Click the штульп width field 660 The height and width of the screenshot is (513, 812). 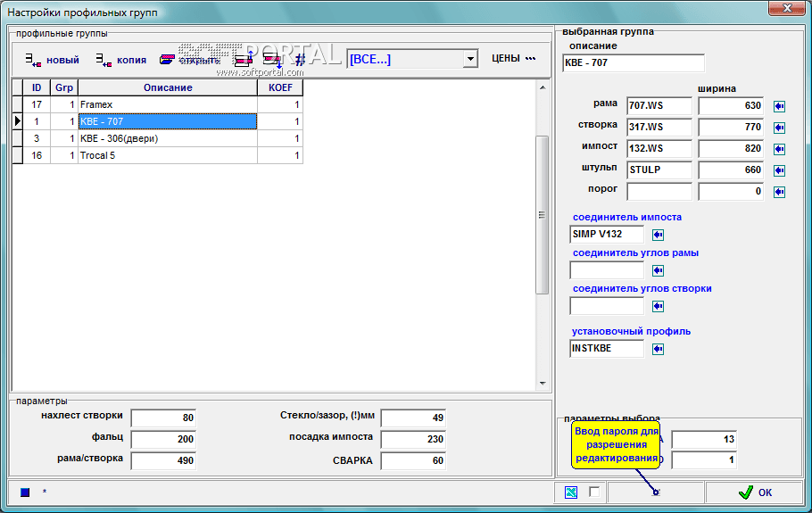pos(731,170)
